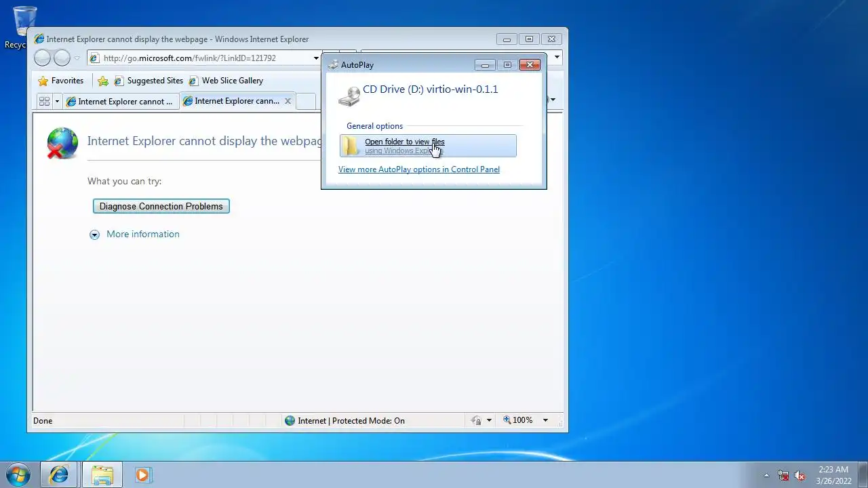Image resolution: width=868 pixels, height=488 pixels.
Task: Expand zoom level dropdown arrow
Action: 545,420
